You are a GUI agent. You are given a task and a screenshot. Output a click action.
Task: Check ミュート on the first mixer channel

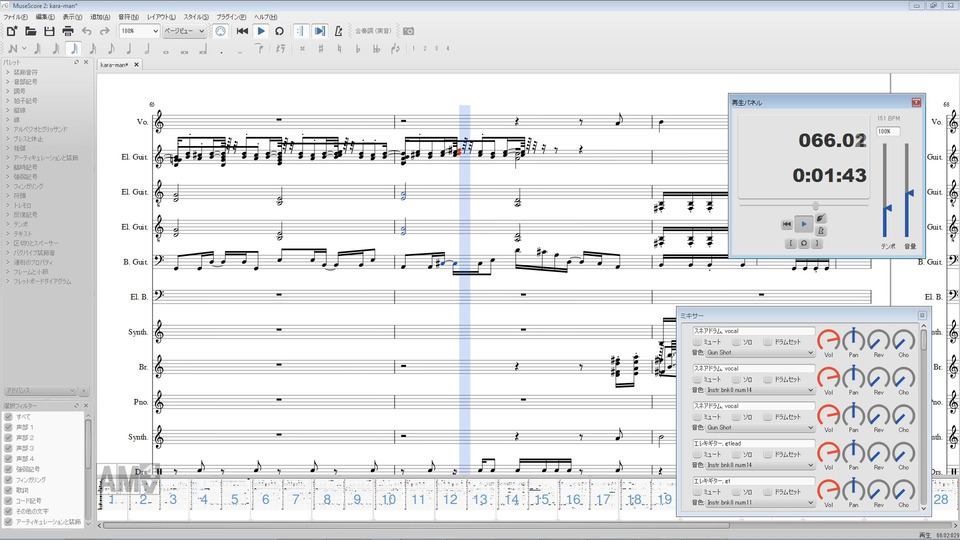pyautogui.click(x=698, y=341)
